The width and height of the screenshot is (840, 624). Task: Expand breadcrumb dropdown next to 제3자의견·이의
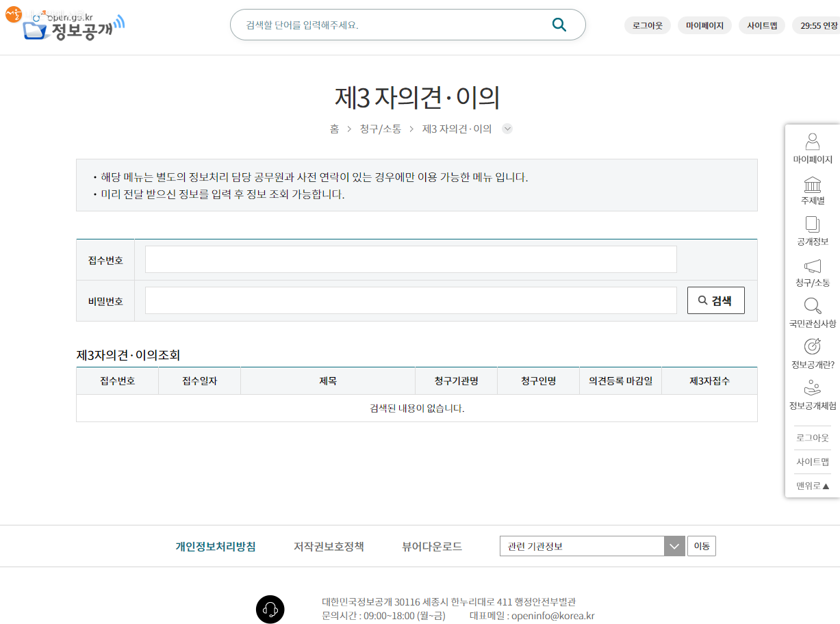(507, 129)
